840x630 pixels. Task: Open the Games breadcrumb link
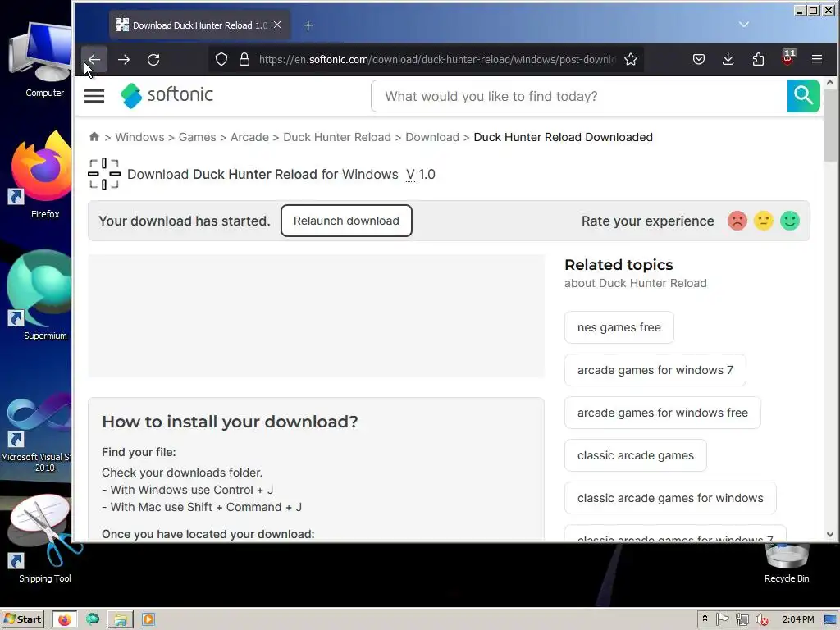(x=197, y=137)
